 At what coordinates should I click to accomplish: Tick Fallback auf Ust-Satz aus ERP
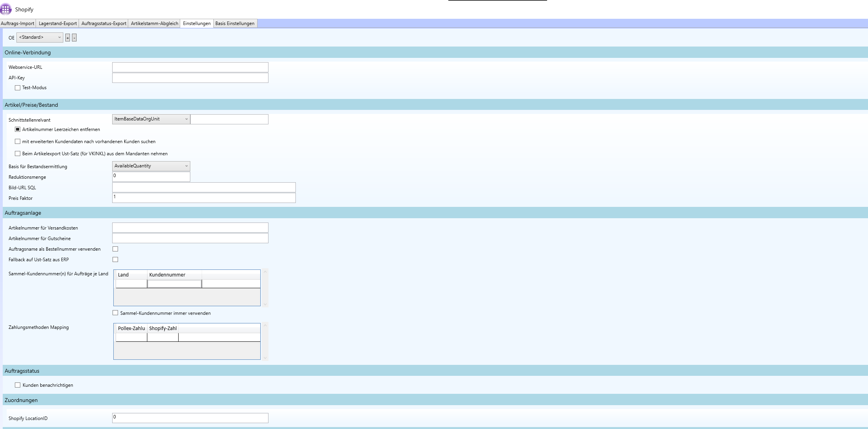coord(115,260)
